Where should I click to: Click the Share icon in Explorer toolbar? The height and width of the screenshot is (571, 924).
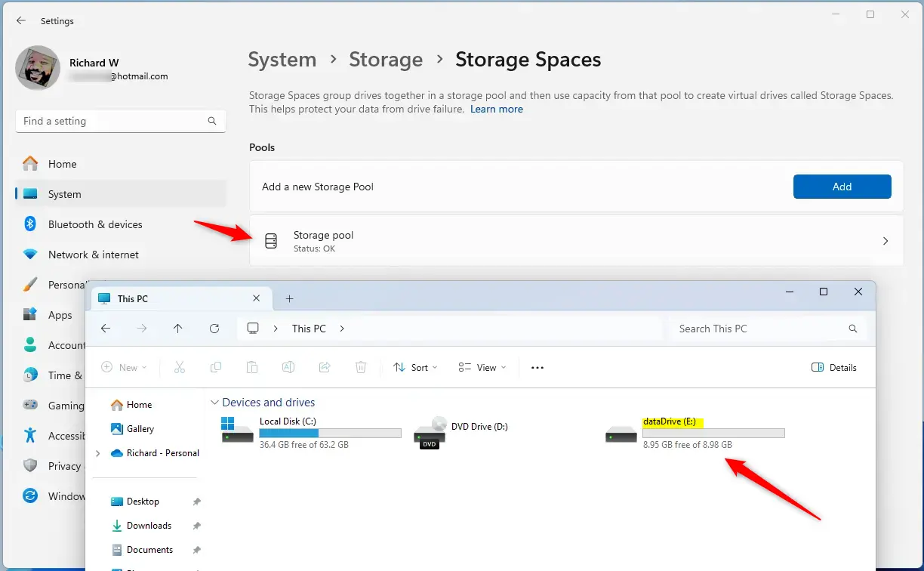pos(325,368)
